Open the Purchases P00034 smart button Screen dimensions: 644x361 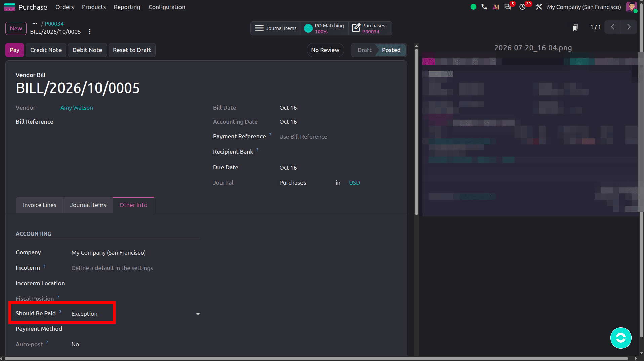tap(370, 28)
